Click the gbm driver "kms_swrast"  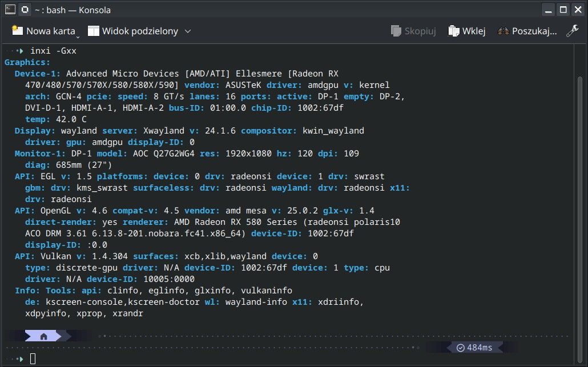click(x=102, y=188)
